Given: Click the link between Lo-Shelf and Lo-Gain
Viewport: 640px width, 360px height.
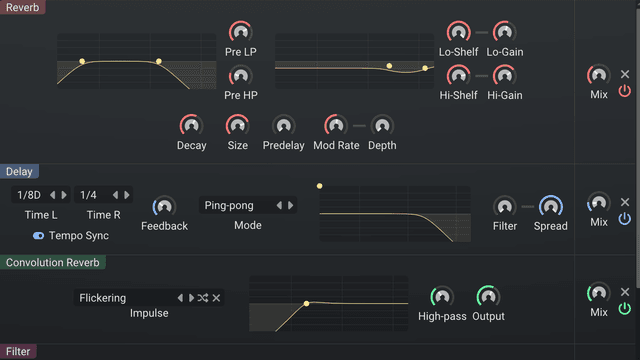Looking at the screenshot, I should (482, 32).
